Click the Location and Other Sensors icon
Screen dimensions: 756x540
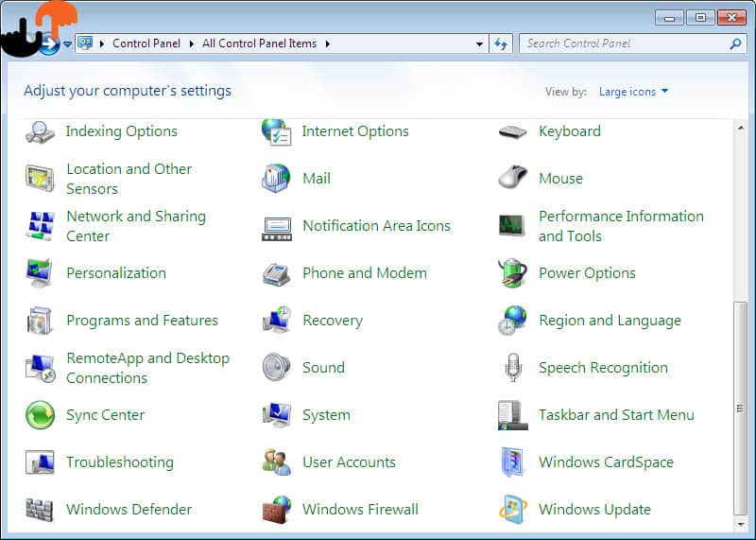[40, 179]
